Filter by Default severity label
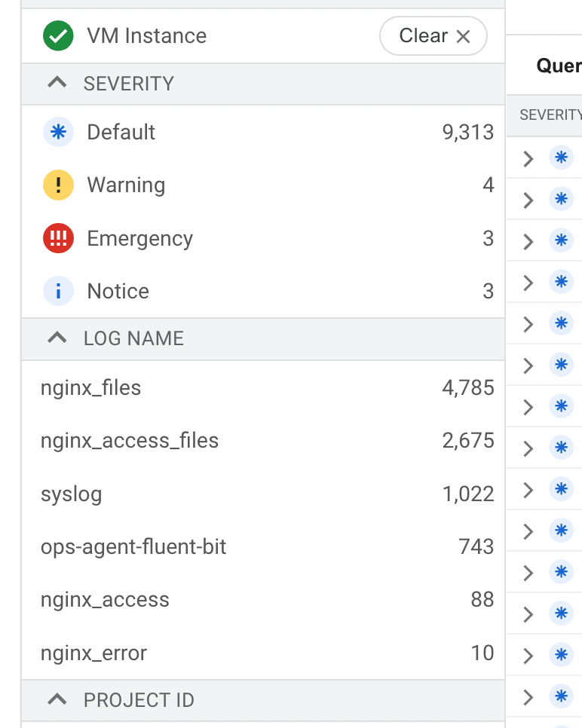582x728 pixels. [x=121, y=133]
